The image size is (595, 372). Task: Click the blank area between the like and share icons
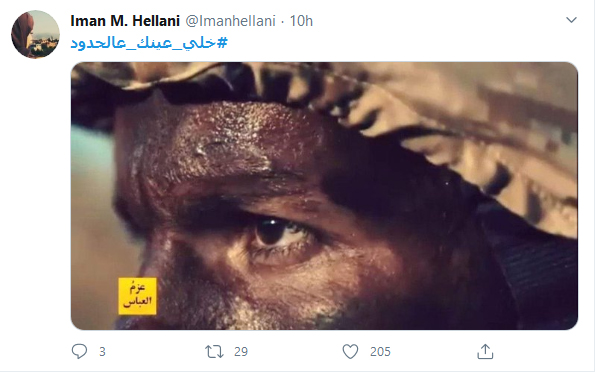pos(434,352)
